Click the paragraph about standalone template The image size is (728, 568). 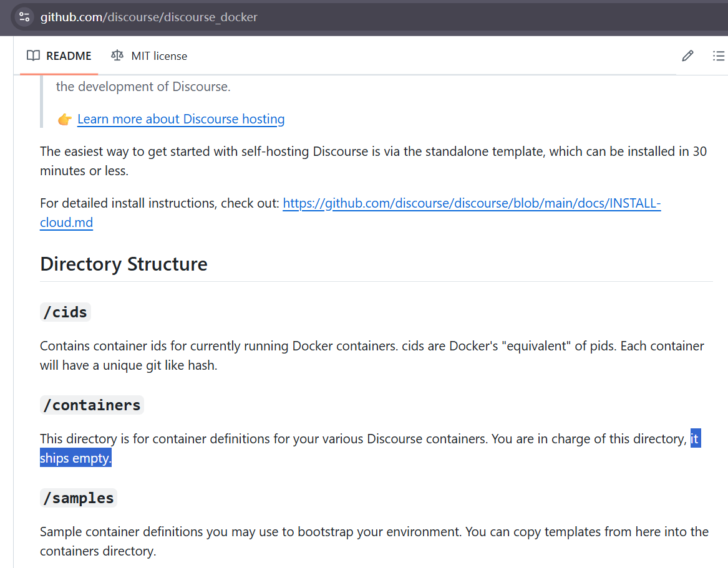click(373, 161)
